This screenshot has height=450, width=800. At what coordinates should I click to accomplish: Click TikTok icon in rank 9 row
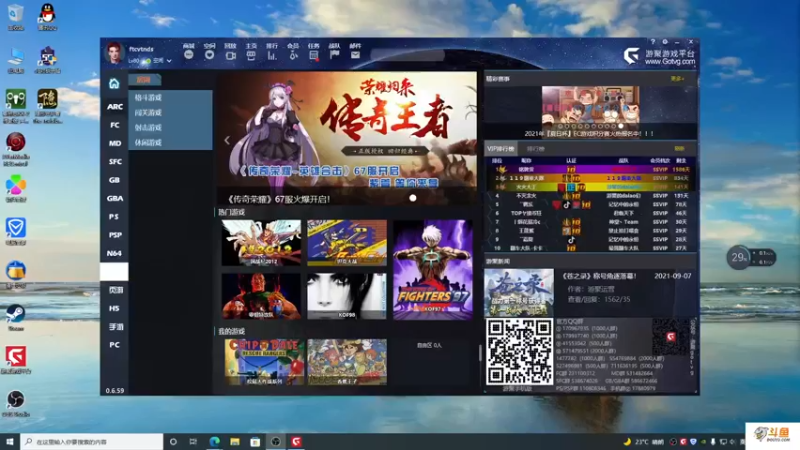click(x=571, y=239)
